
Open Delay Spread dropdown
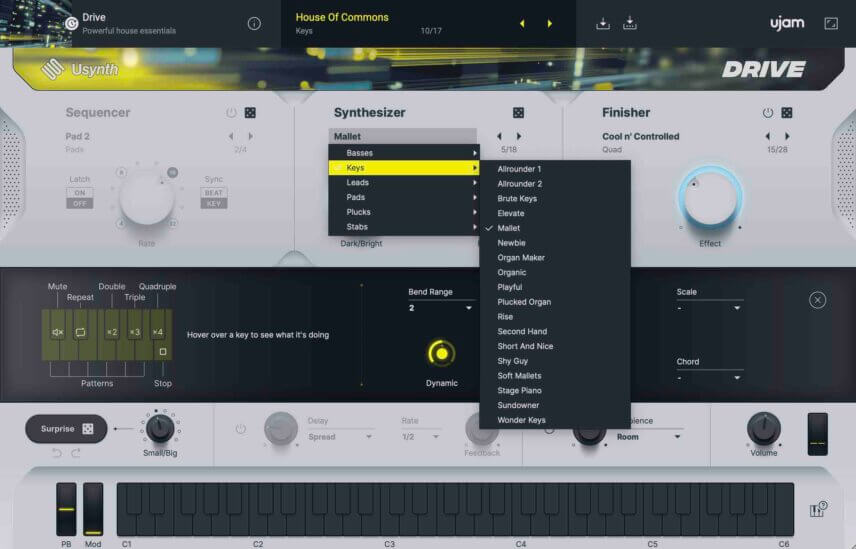[x=340, y=437]
